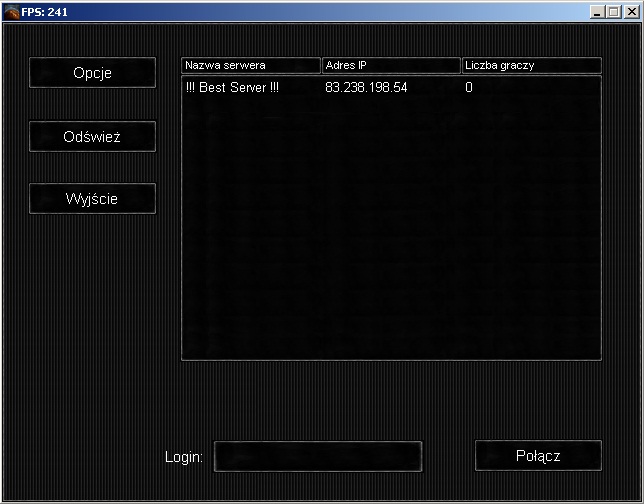Click the player count 0 cell
Screen dimensions: 644x504
click(x=469, y=88)
